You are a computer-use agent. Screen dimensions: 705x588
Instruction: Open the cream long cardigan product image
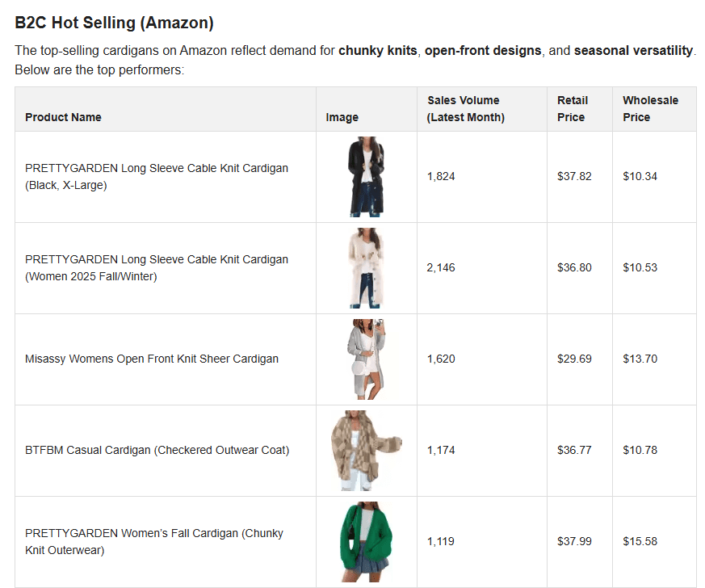365,268
